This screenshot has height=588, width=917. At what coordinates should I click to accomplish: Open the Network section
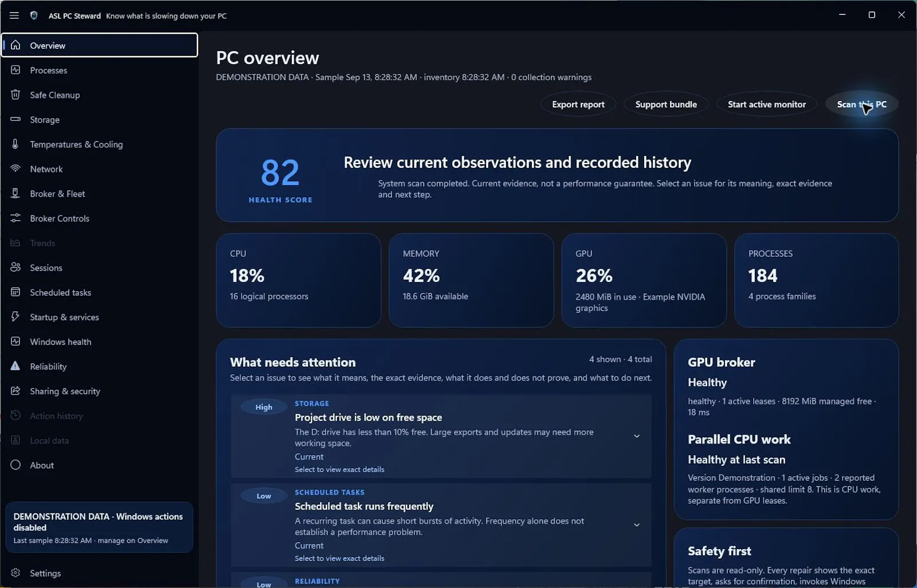100,168
